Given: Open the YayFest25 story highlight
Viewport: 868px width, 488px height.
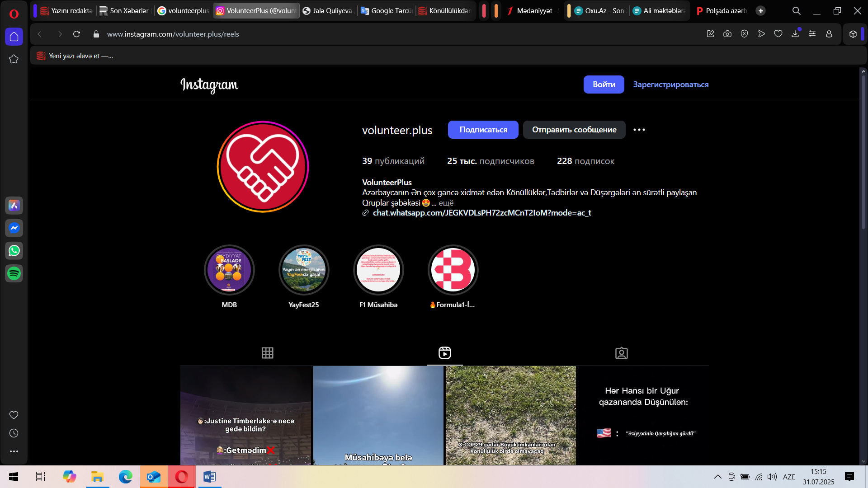Looking at the screenshot, I should click(304, 270).
